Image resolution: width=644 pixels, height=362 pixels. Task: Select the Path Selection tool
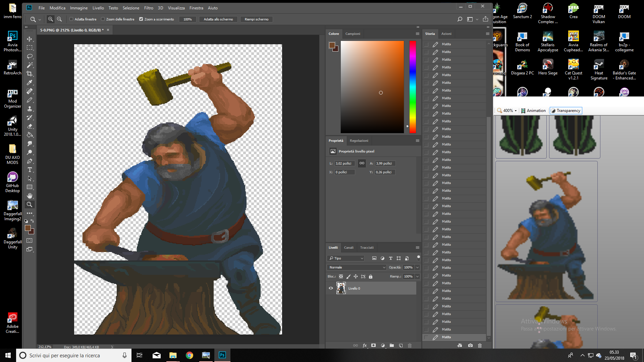30,178
